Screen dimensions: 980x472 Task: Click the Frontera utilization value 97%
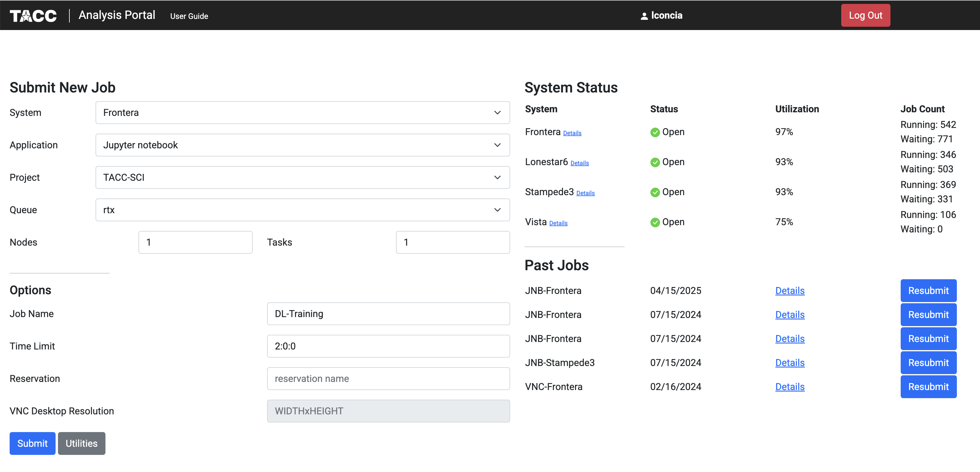(x=784, y=132)
